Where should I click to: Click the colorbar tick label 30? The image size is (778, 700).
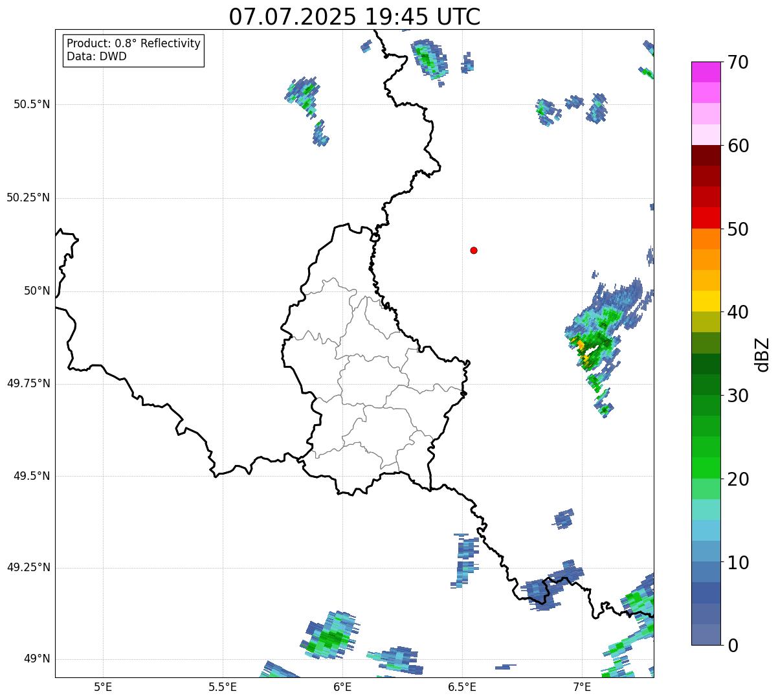(739, 396)
